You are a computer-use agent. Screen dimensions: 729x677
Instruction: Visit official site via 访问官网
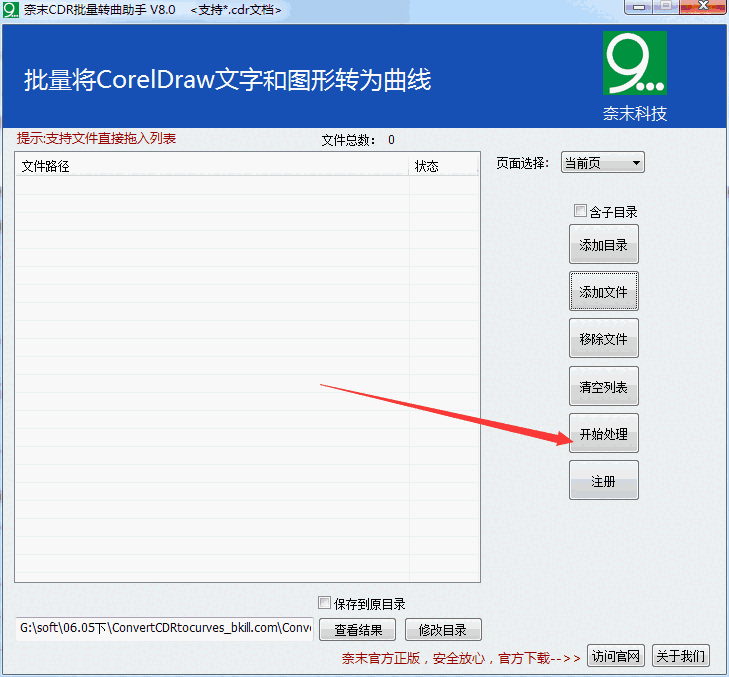tap(616, 656)
